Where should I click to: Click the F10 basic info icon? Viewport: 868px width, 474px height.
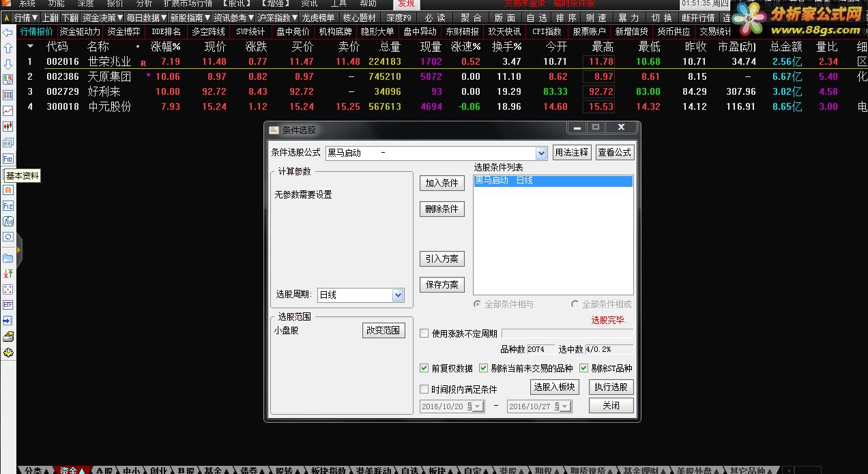pos(8,158)
